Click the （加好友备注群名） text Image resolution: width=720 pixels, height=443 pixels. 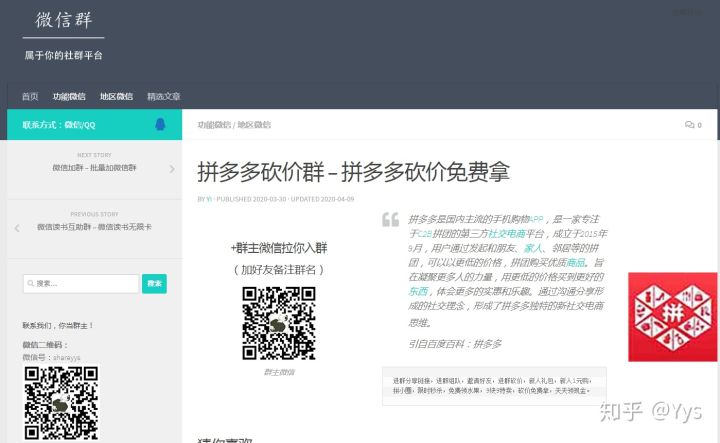[x=279, y=269]
